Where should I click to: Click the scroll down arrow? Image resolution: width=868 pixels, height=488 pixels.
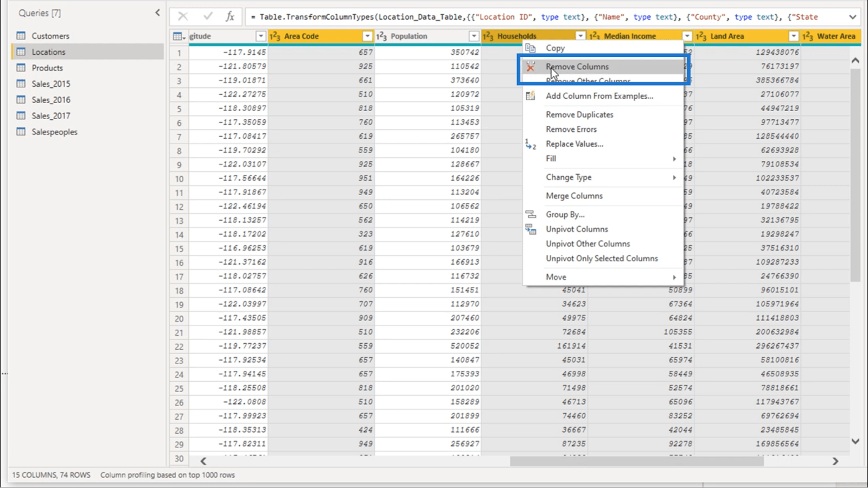[x=855, y=441]
